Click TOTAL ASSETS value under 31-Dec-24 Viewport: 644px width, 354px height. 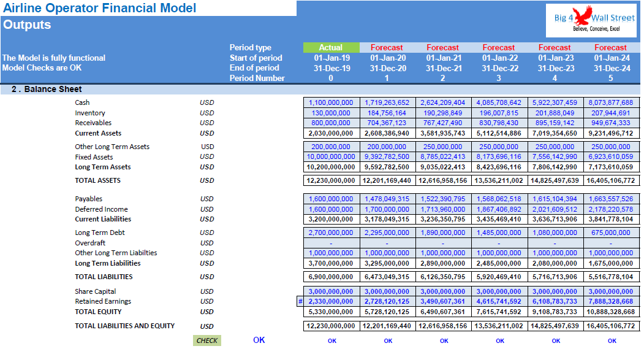coord(610,180)
